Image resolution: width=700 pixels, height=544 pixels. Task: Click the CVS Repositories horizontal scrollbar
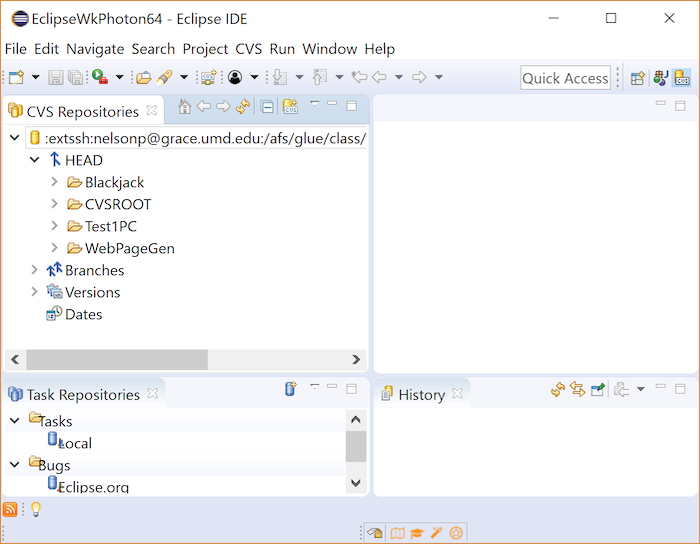tap(117, 359)
